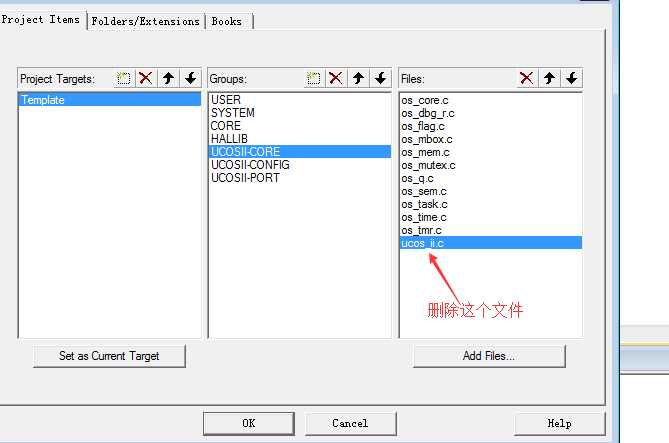Select the UCOSII-CORE group
This screenshot has height=443, width=669.
[x=300, y=152]
